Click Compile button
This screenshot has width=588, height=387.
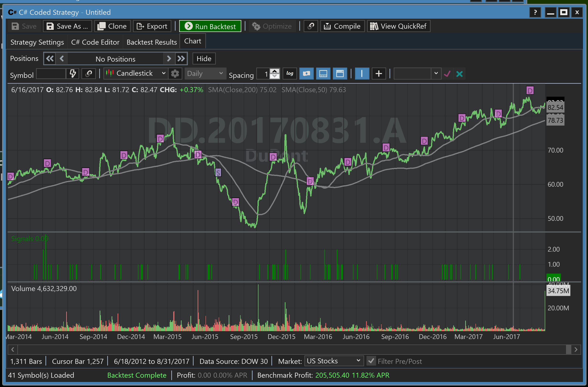click(x=342, y=26)
